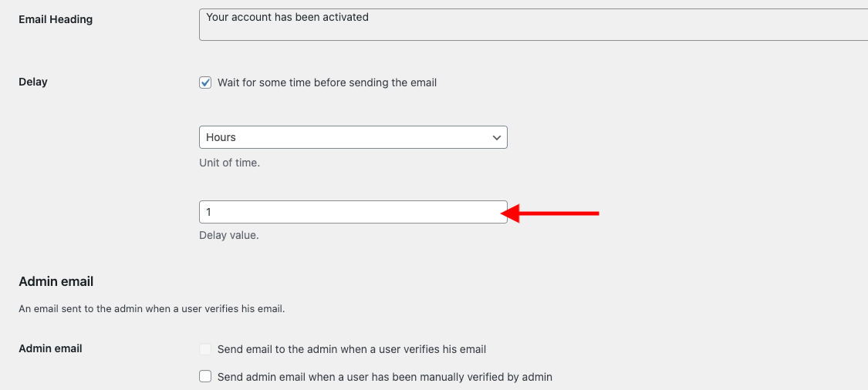Click the bold "Admin email" section heading
868x390 pixels.
[56, 281]
